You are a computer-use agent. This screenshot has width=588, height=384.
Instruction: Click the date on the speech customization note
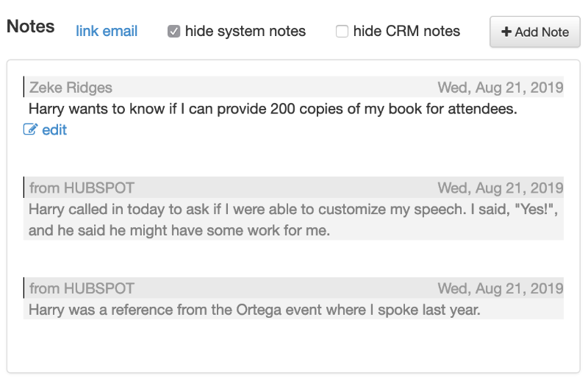pos(500,188)
